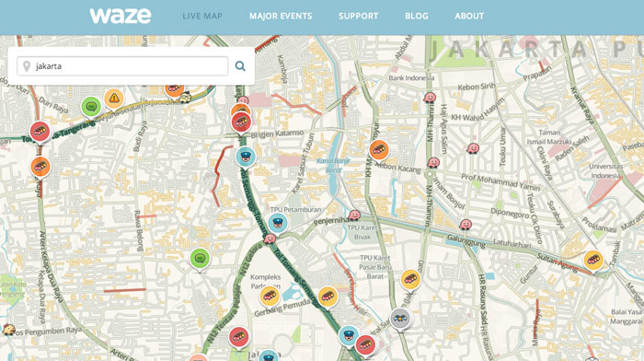Go to MAJOR EVENTS
The image size is (644, 361).
click(x=281, y=16)
